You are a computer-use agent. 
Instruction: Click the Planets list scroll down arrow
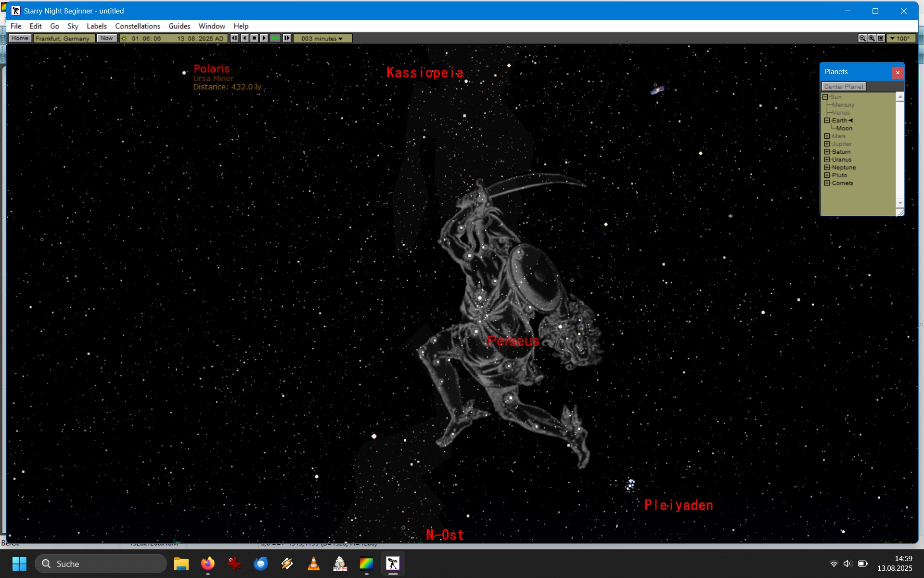pos(900,203)
